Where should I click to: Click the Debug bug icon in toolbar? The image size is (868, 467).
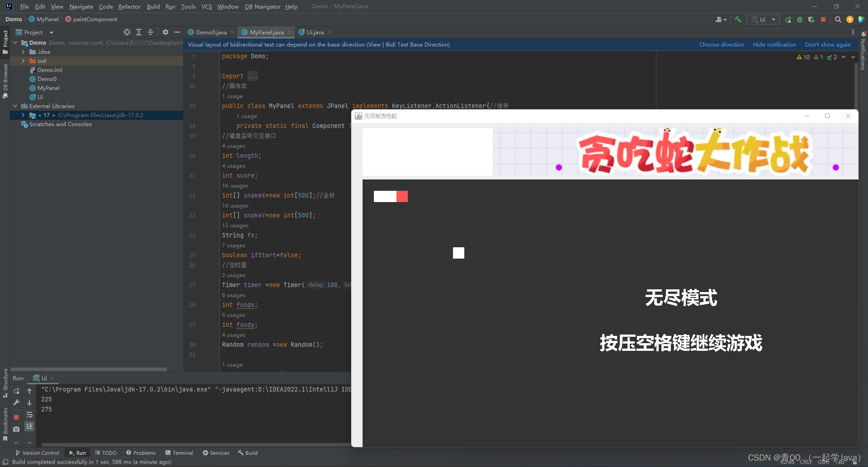click(x=800, y=19)
